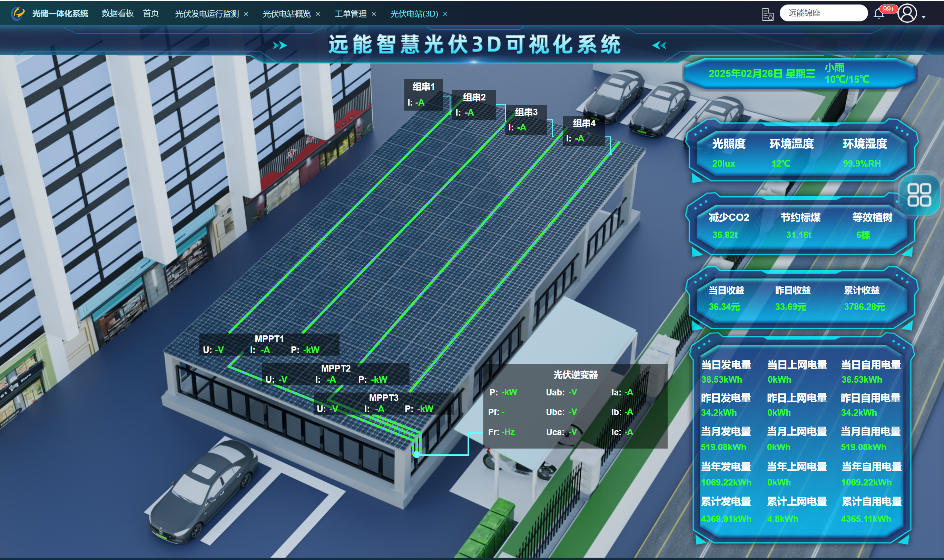The width and height of the screenshot is (944, 560).
Task: Switch to the 光伏发电运行监测 tab
Action: coord(206,14)
